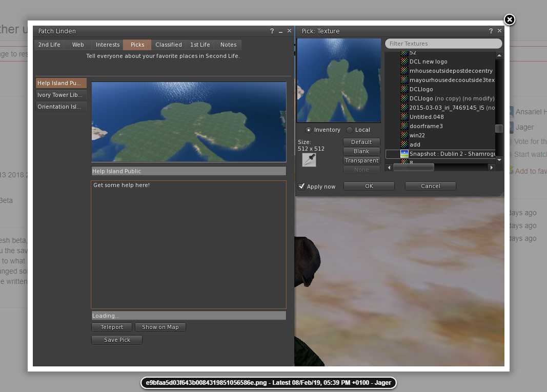547x392 pixels.
Task: Click the mayourhousedecooutside3tex texture icon
Action: click(x=404, y=80)
